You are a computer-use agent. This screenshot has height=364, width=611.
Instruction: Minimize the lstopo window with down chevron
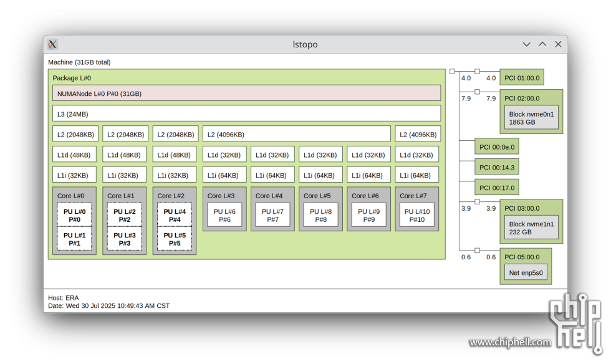526,44
